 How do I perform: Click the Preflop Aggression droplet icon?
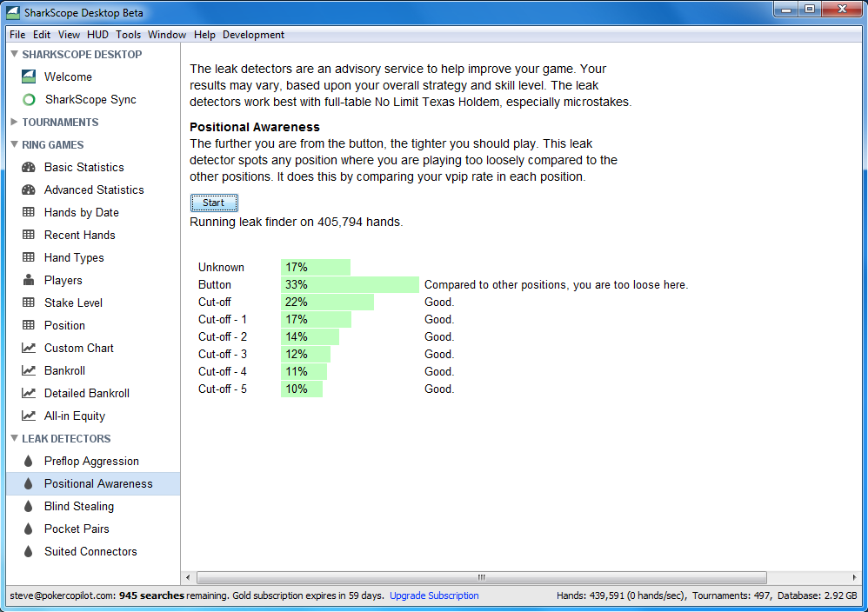tap(28, 461)
